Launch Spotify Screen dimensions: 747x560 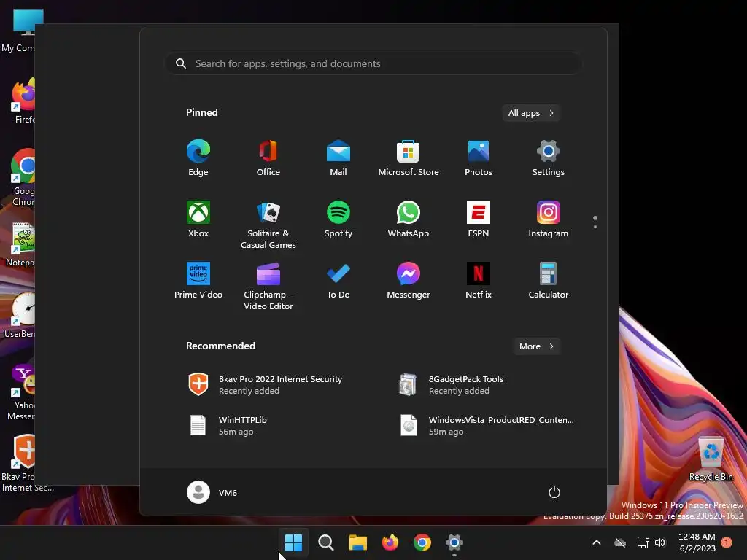tap(338, 219)
